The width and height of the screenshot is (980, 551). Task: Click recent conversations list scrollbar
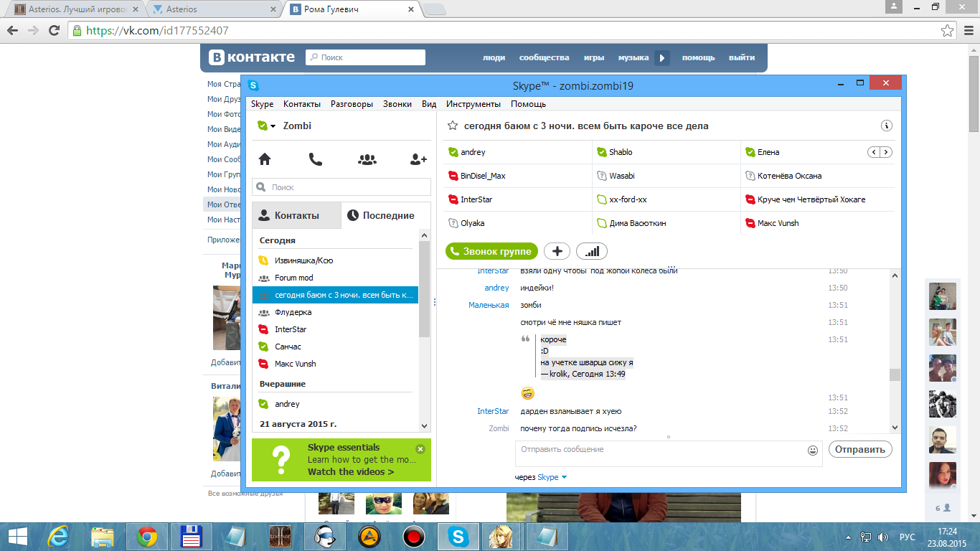click(424, 290)
